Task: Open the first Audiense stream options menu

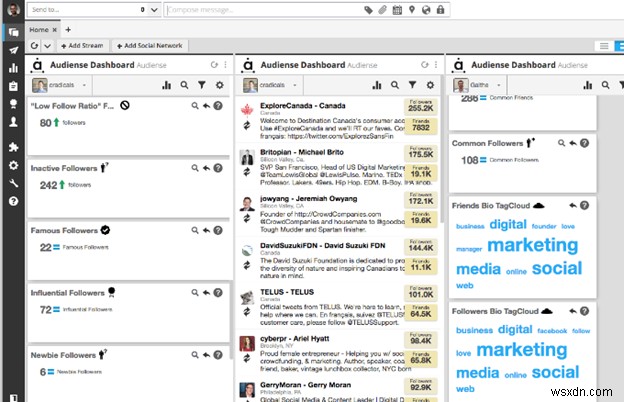Action: pyautogui.click(x=225, y=64)
